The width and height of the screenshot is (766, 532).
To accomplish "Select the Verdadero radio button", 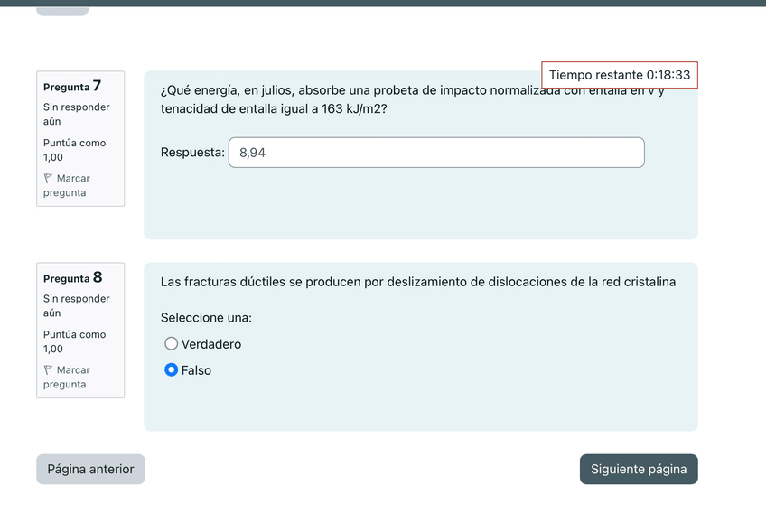I will click(x=172, y=344).
